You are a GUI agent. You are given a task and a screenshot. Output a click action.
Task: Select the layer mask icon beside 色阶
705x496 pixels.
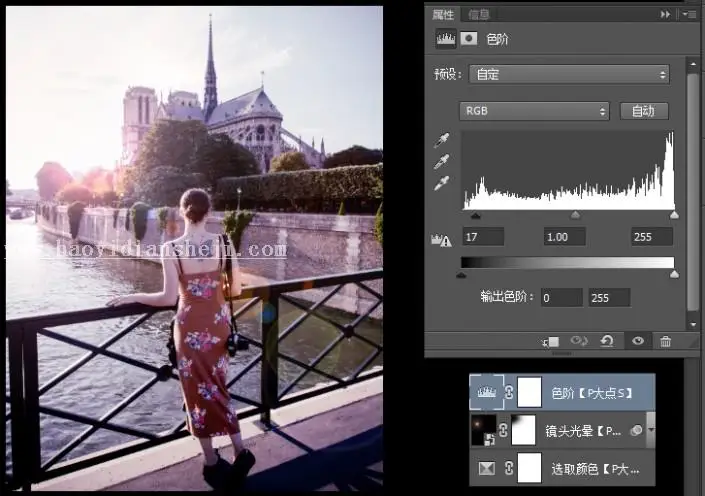click(469, 39)
